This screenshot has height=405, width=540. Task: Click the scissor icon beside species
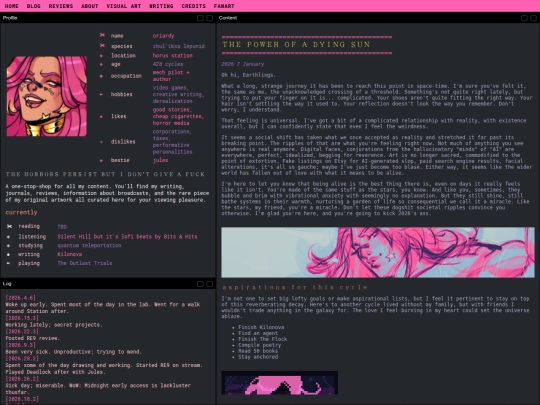coord(102,45)
